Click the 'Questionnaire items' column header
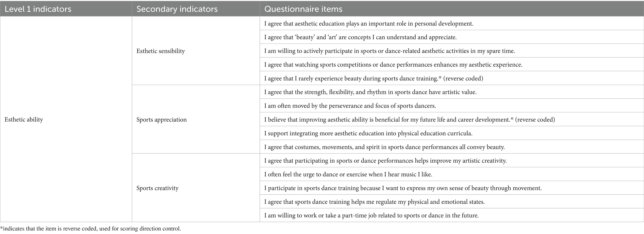 [x=452, y=9]
